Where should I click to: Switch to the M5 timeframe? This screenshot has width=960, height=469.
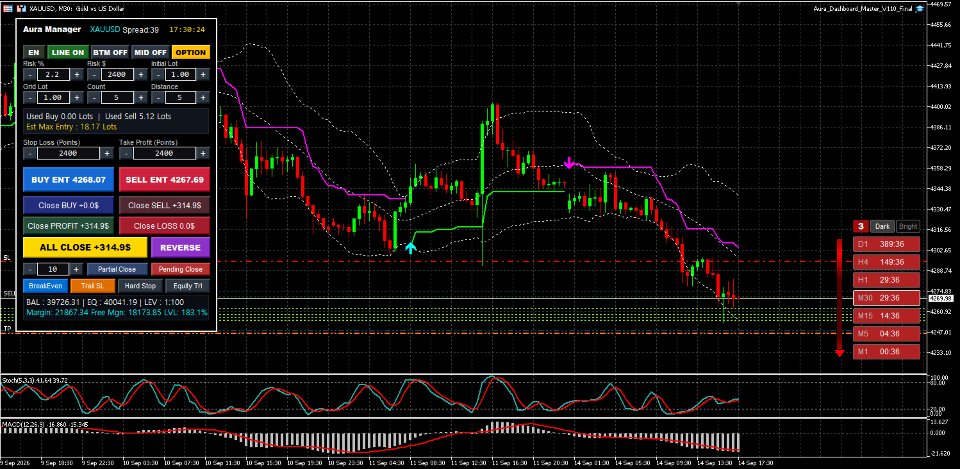887,334
